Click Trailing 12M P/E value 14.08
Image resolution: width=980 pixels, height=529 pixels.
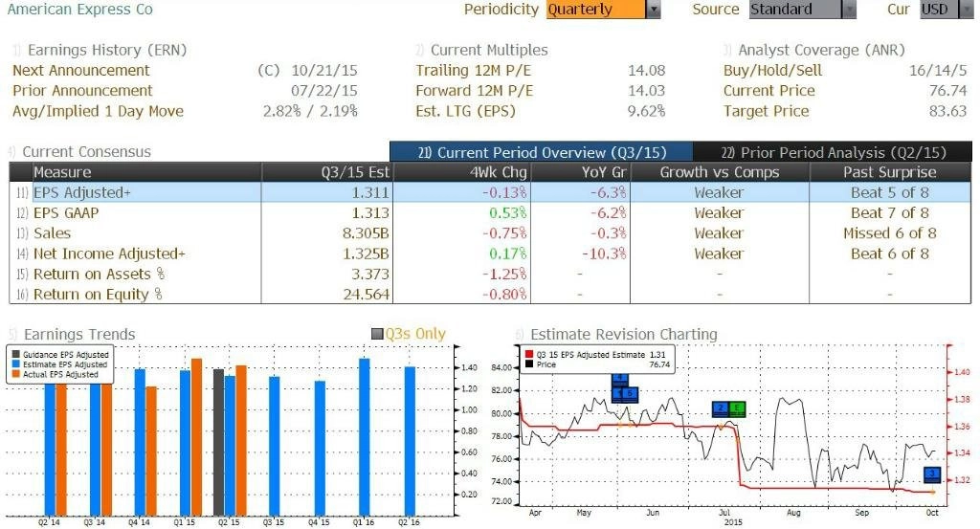coord(647,71)
